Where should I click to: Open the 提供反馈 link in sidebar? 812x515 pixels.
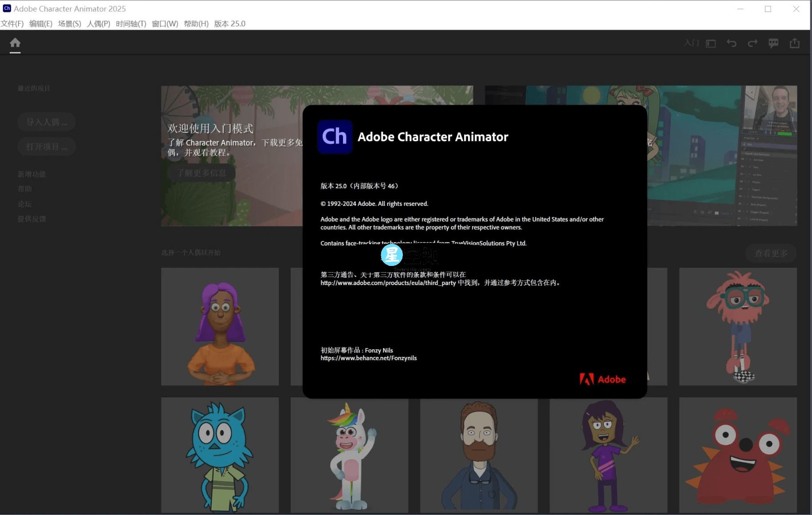tap(32, 219)
